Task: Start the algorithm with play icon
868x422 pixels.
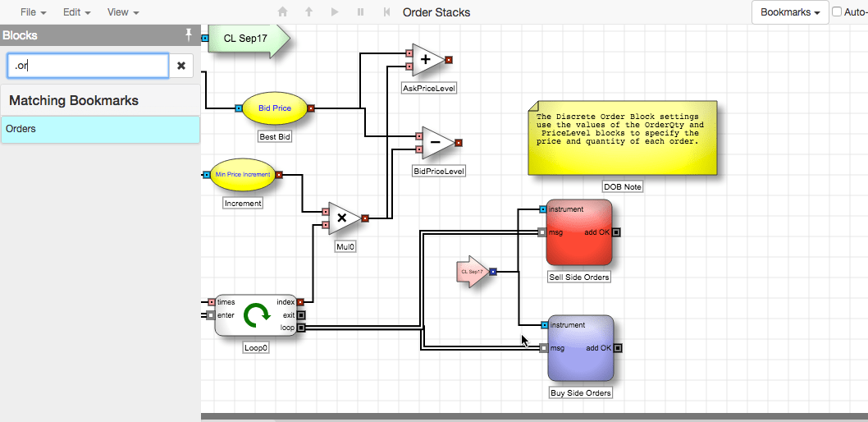Action: (x=335, y=11)
